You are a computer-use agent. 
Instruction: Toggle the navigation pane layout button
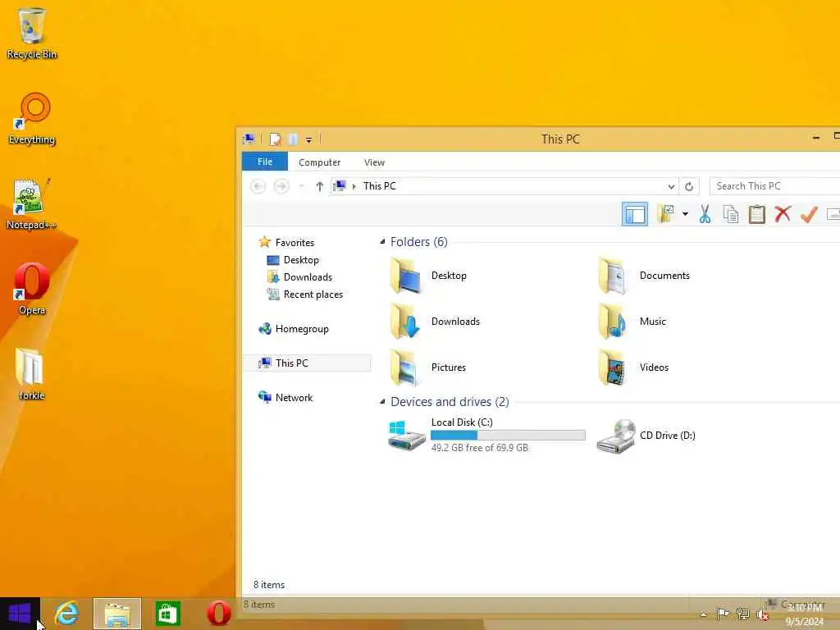(x=634, y=214)
